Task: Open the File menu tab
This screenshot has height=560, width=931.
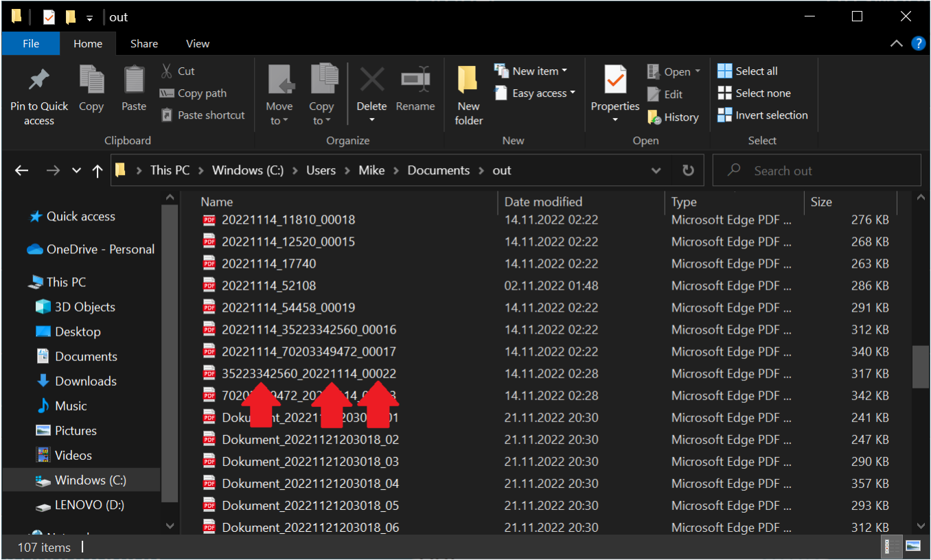Action: [31, 43]
